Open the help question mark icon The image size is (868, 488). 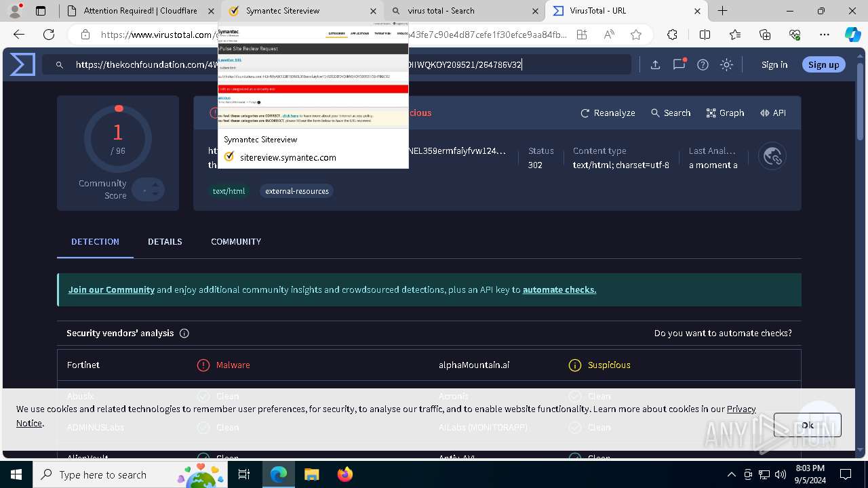703,65
